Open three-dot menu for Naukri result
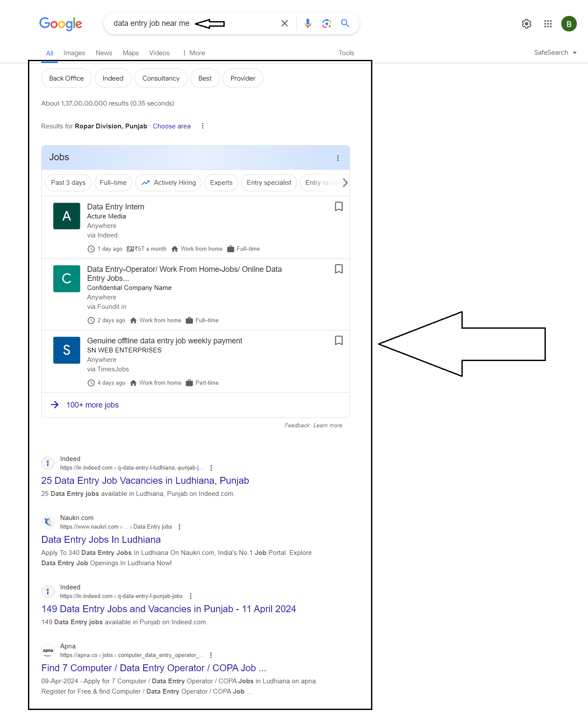 point(179,527)
